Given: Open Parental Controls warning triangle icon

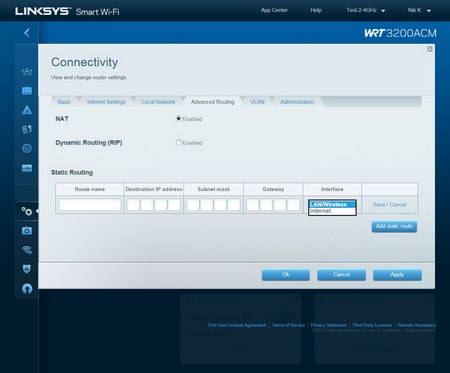Looking at the screenshot, I should tap(27, 110).
